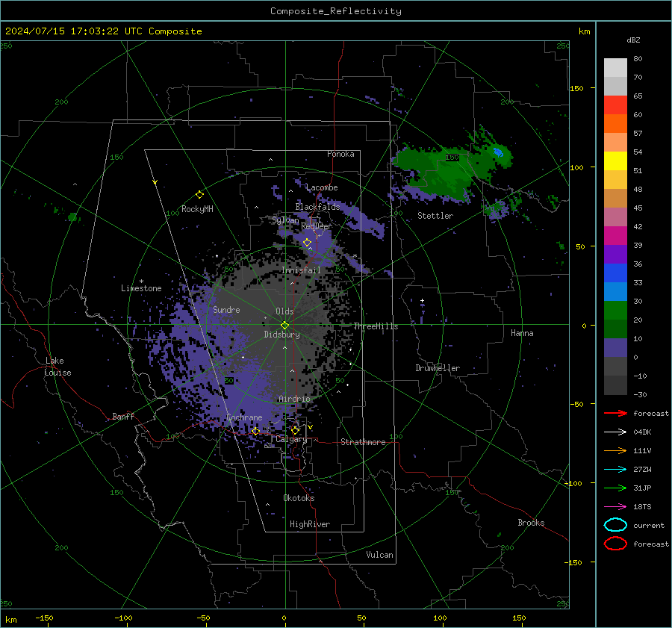This screenshot has width=672, height=628.
Task: Click the Hanna label
Action: coord(522,333)
